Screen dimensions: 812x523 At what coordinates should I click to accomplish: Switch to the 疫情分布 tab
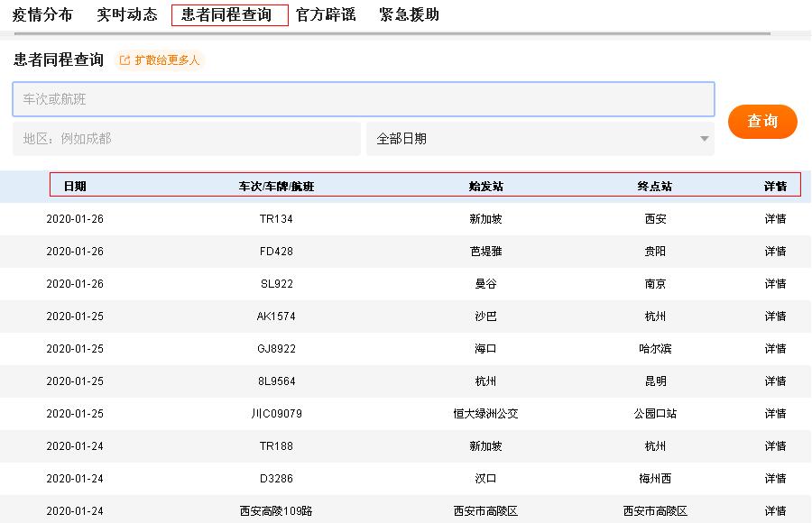[43, 14]
